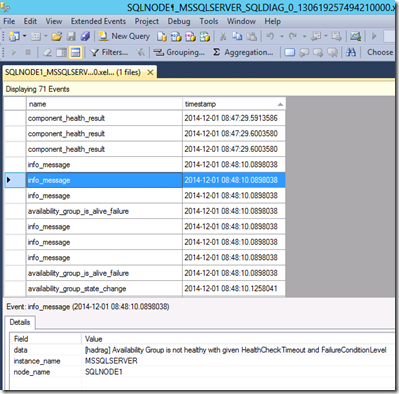Viewport: 399px width, 394px height.
Task: Open the Grouping dialog
Action: coord(179,52)
